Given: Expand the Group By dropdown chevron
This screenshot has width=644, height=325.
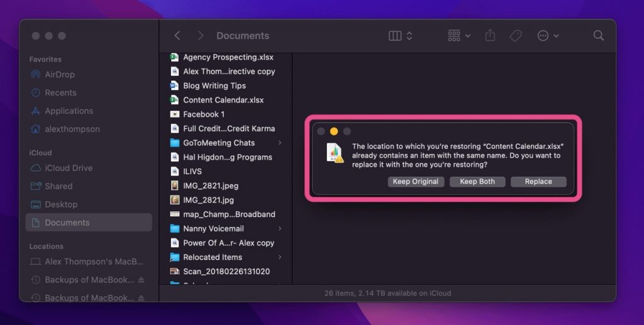Looking at the screenshot, I should point(468,36).
